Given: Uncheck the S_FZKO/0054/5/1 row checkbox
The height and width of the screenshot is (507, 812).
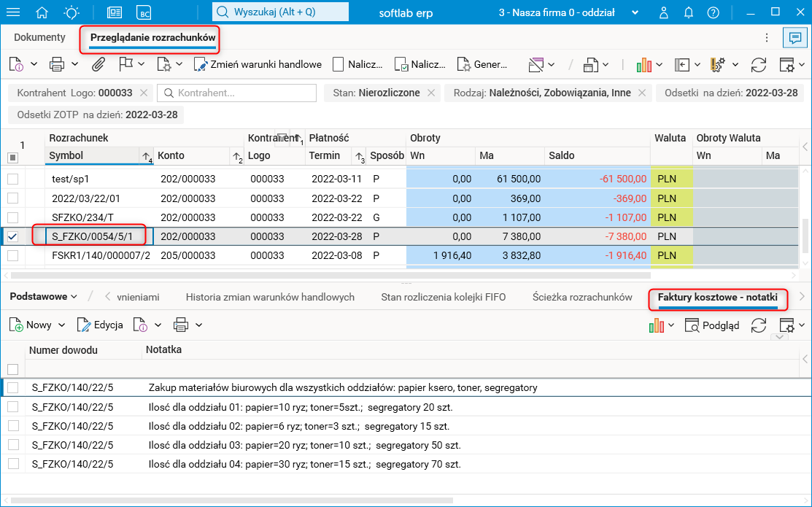Looking at the screenshot, I should [12, 236].
